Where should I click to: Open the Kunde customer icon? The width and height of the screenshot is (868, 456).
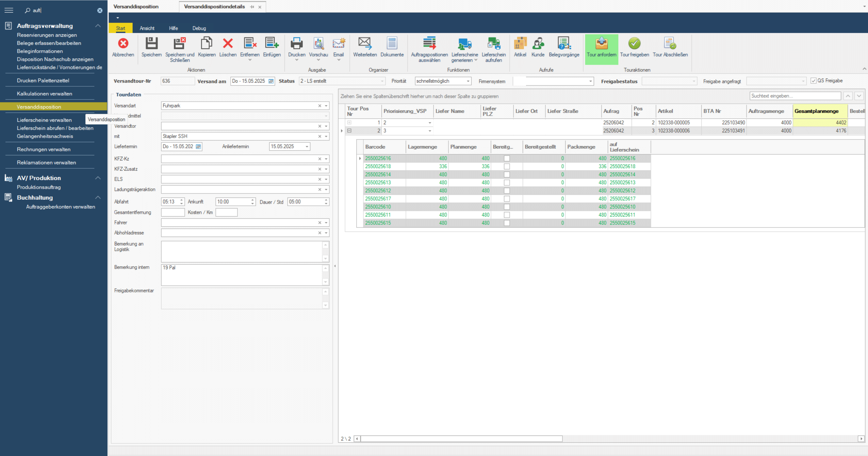click(x=538, y=44)
